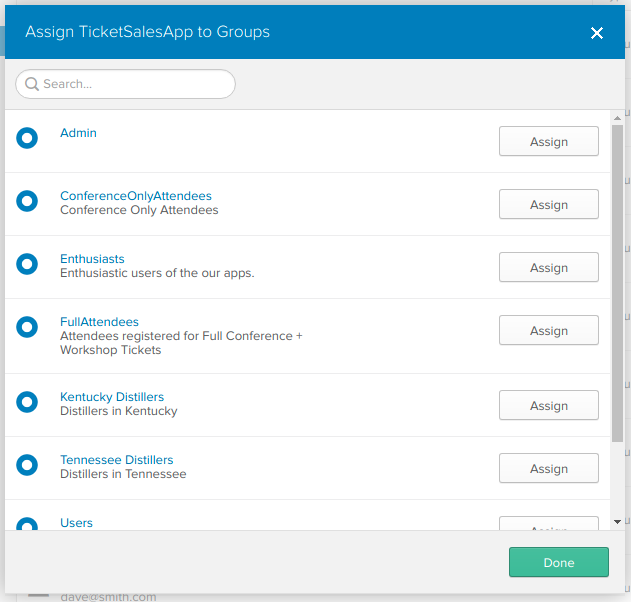Assign app to ConferenceOnlyAttendees group
Viewport: 631px width, 602px height.
pyautogui.click(x=548, y=205)
